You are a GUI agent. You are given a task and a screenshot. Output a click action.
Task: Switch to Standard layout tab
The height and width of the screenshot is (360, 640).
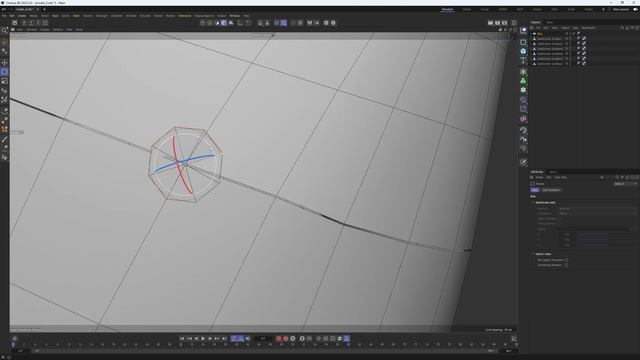click(447, 9)
